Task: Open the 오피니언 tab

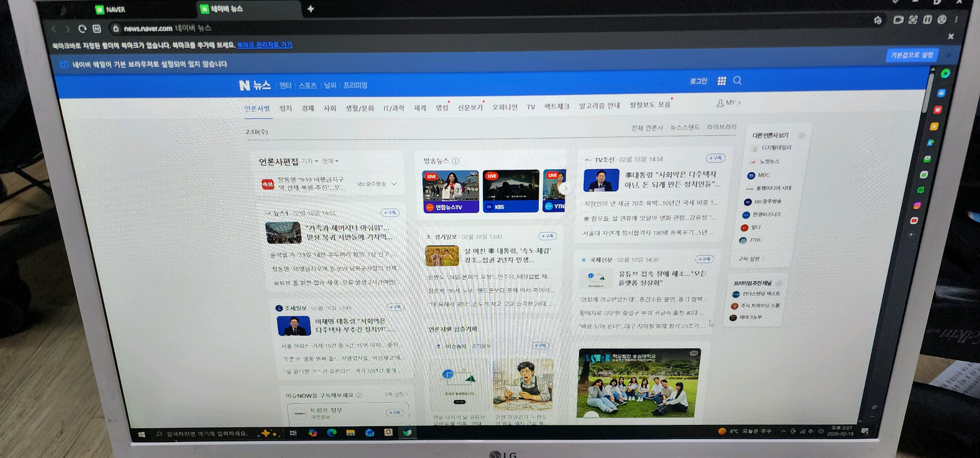Action: [504, 107]
